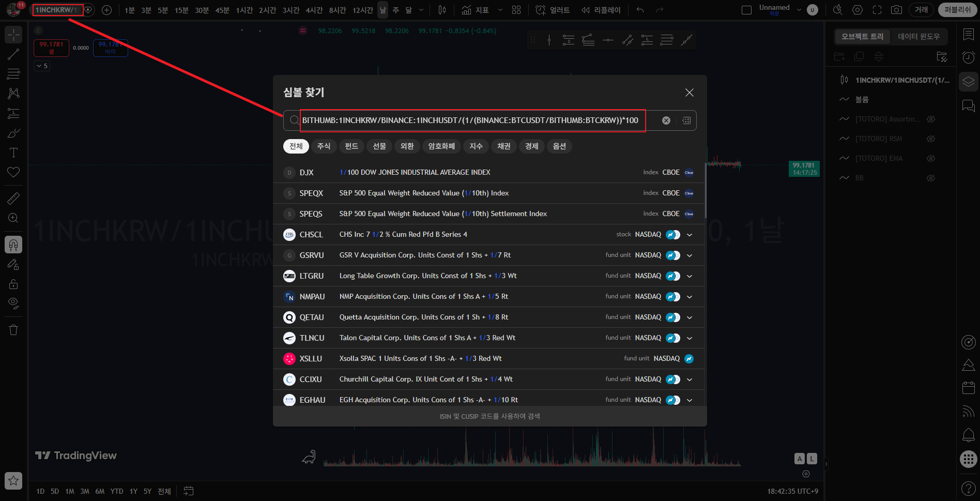Image resolution: width=980 pixels, height=501 pixels.
Task: Clear the symbol search field
Action: [x=666, y=120]
